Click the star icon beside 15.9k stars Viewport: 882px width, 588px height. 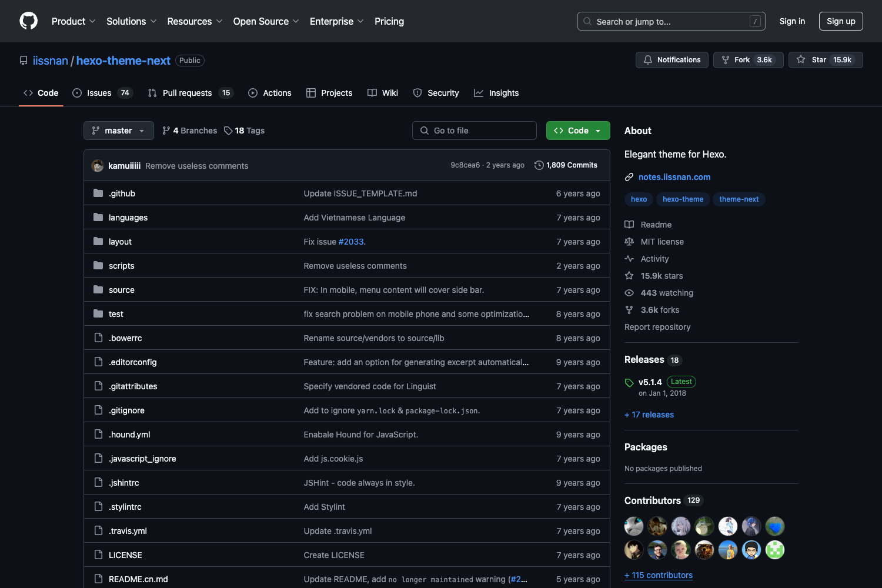pos(629,276)
